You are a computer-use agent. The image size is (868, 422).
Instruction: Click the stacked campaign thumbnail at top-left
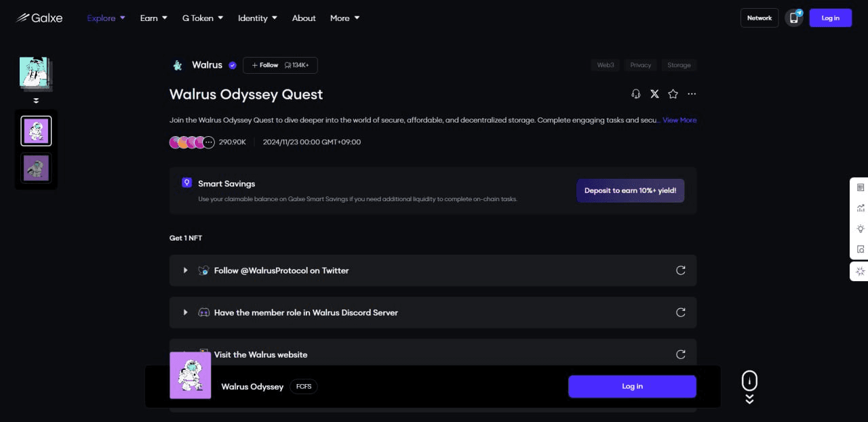(35, 74)
